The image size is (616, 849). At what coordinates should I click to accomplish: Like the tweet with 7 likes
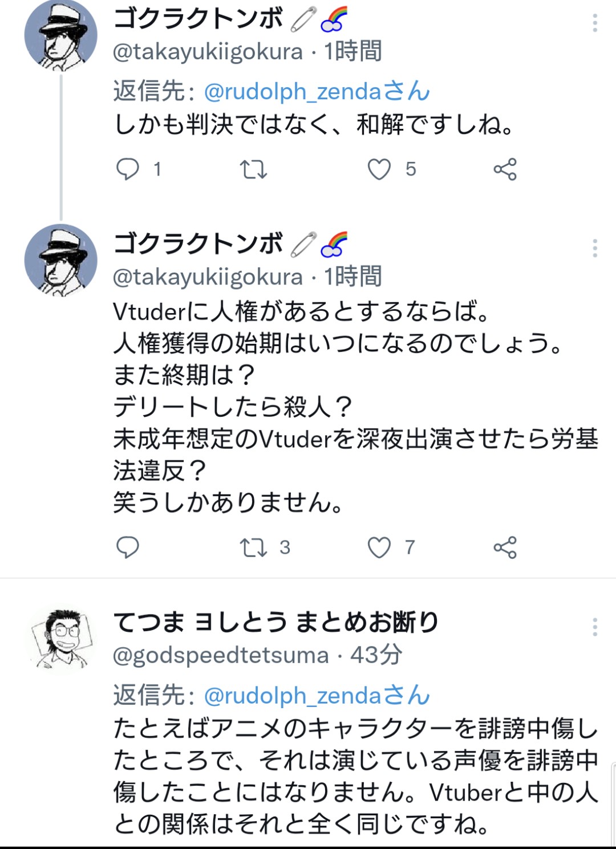point(379,547)
